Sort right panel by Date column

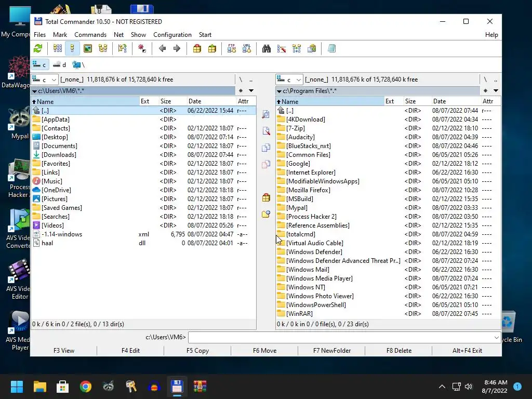pyautogui.click(x=456, y=101)
